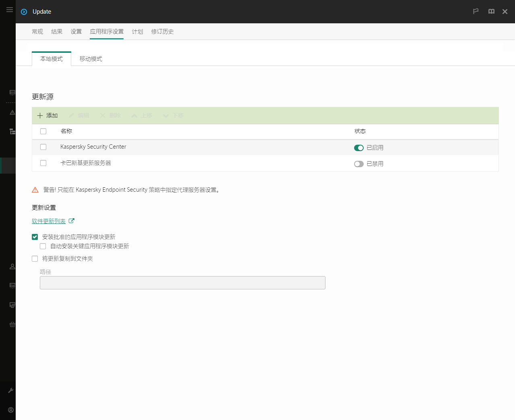Open the 软件更新列表 link
Viewport: 515px width, 420px height.
(49, 221)
